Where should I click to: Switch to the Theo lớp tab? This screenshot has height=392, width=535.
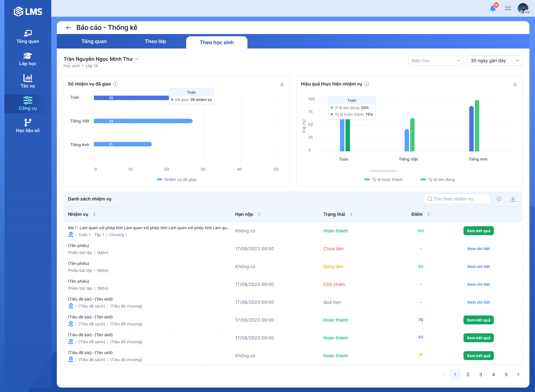(x=155, y=41)
